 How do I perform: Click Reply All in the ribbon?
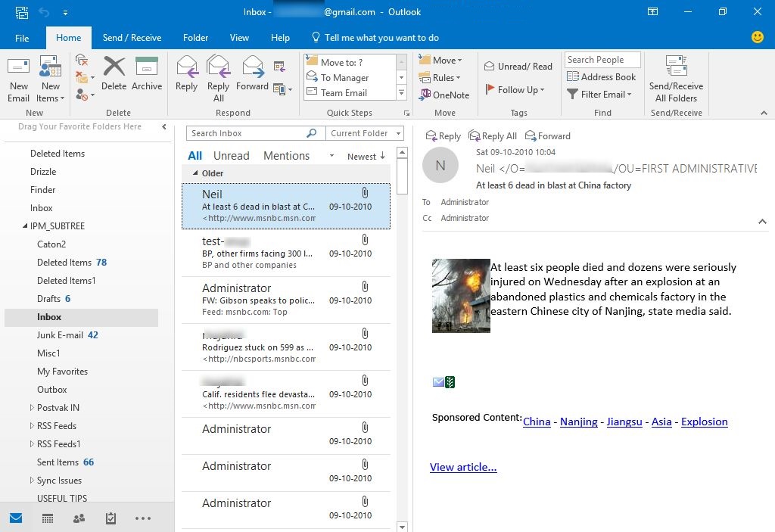pos(218,79)
